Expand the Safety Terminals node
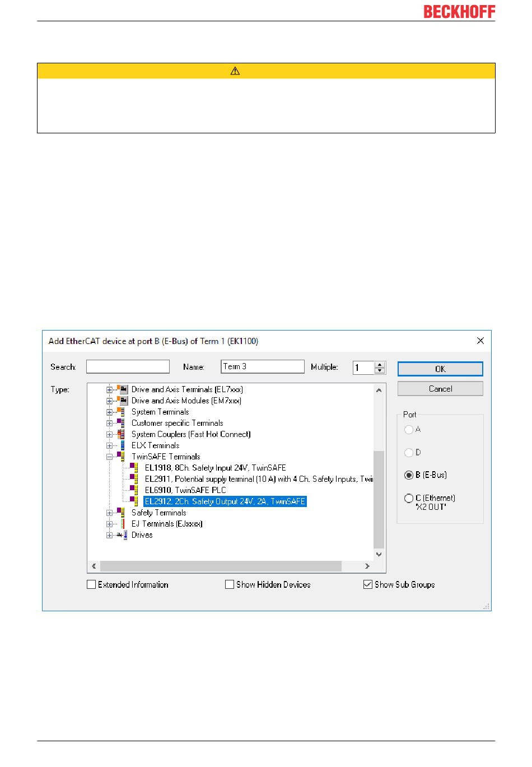Viewport: 532px width, 767px height. 109,513
